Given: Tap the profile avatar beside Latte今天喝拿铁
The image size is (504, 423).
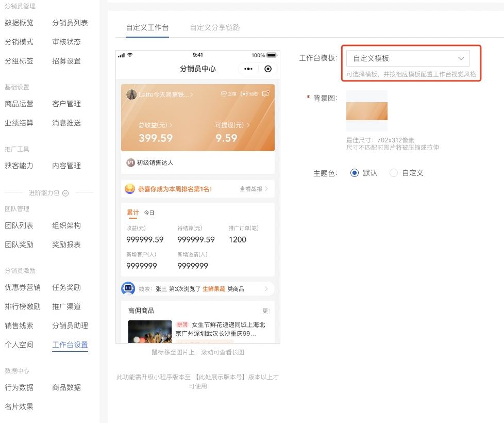Looking at the screenshot, I should [131, 94].
